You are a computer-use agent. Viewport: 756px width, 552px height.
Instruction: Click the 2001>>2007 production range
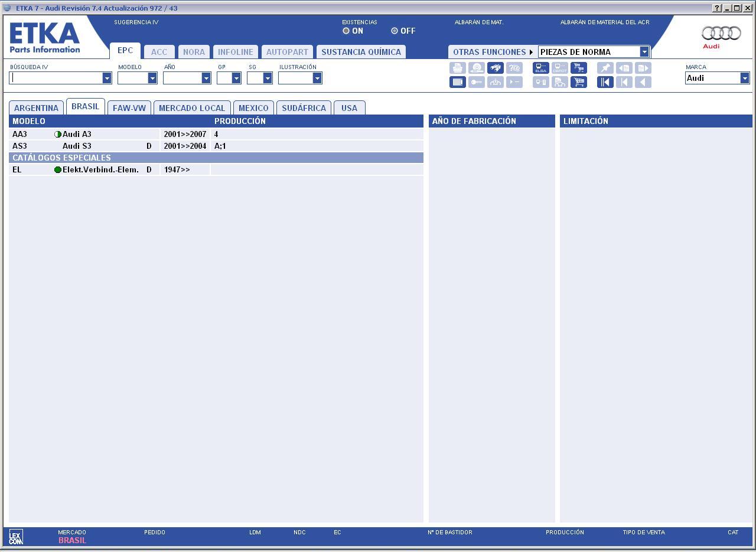coord(185,134)
